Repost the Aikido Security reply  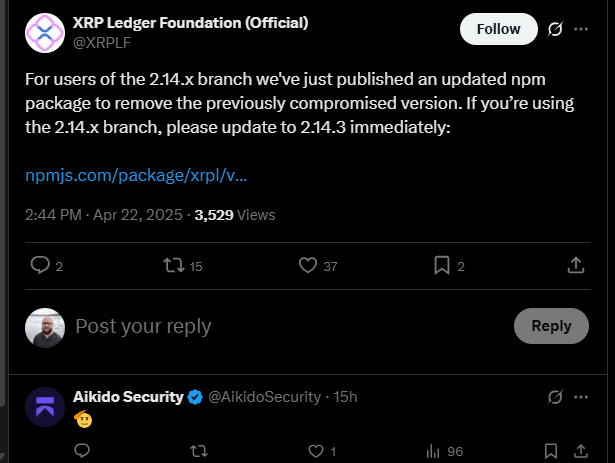coord(199,451)
